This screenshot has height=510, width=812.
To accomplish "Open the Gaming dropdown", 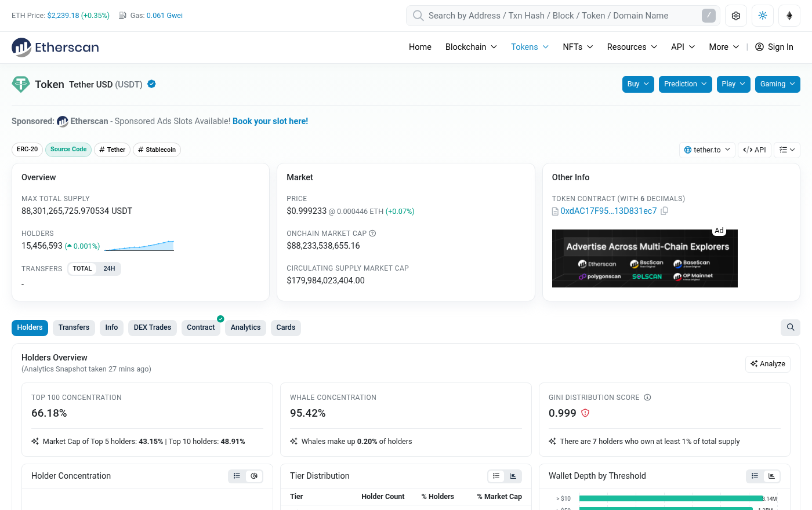I will 778,84.
